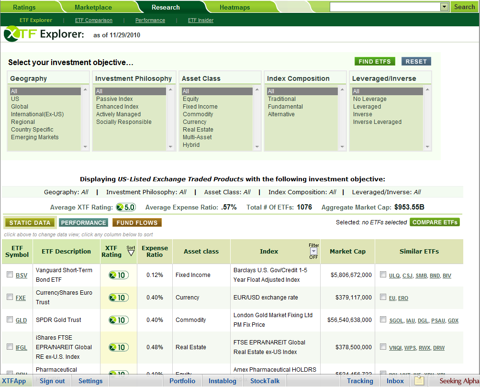Open Portfolio in bottom bar

pyautogui.click(x=182, y=381)
